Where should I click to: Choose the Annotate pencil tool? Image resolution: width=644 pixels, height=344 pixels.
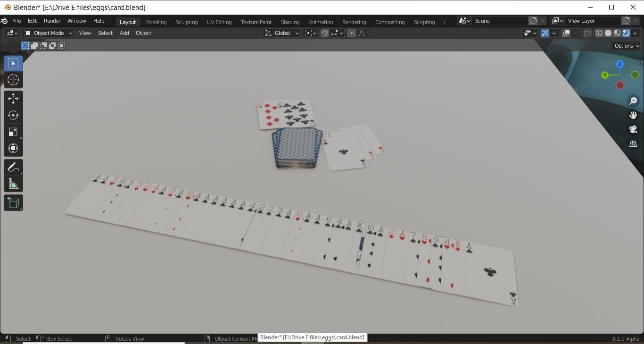[x=13, y=168]
